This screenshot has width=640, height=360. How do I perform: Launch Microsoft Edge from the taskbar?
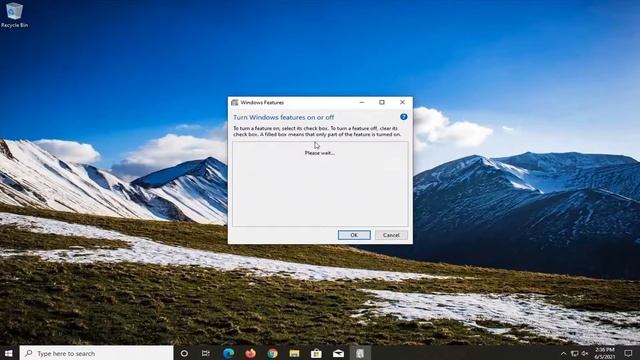click(229, 353)
